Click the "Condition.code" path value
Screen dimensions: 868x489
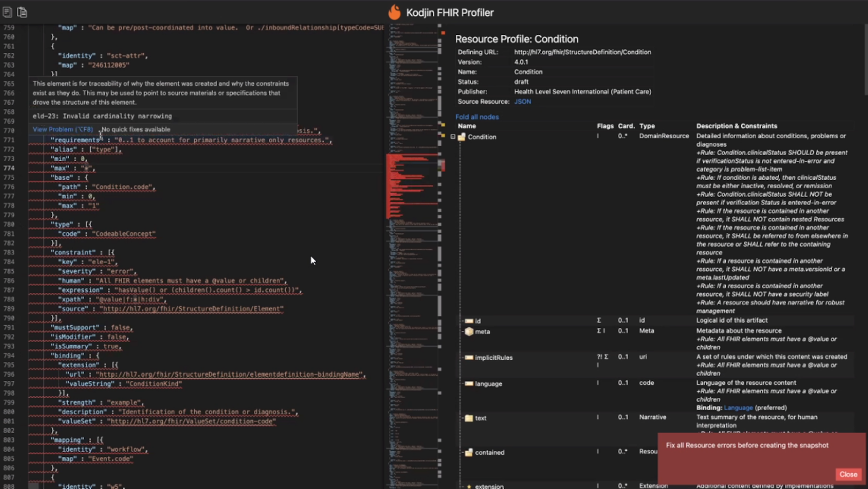124,187
